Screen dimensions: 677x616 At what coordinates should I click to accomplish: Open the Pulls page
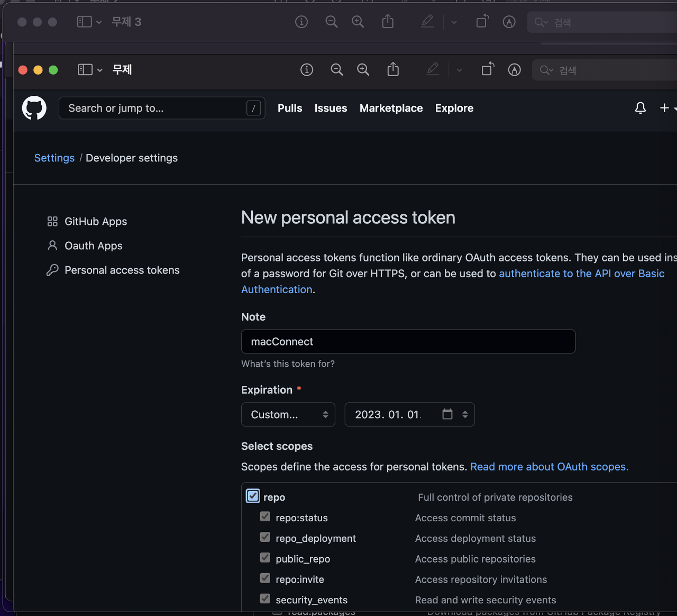[x=290, y=108]
